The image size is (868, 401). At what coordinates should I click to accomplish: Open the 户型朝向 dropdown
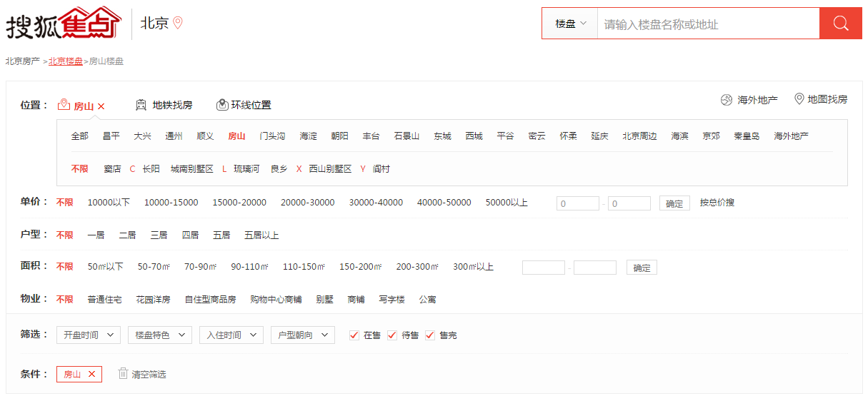[x=303, y=335]
